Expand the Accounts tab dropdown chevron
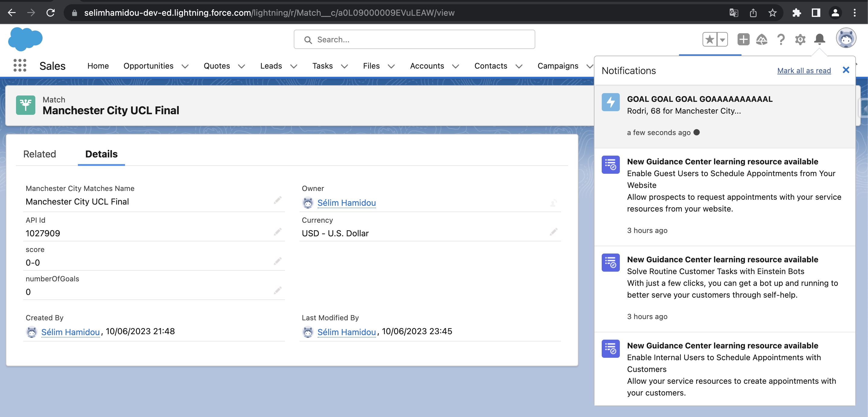The width and height of the screenshot is (868, 417). [455, 66]
